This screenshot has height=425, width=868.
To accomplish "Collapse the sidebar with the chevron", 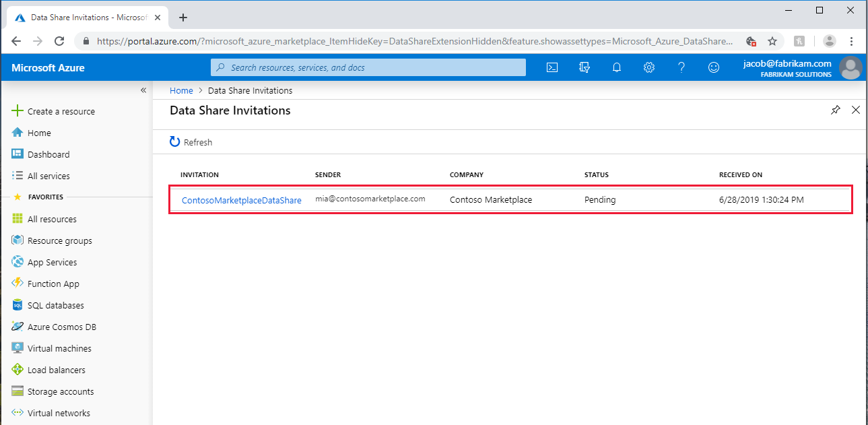I will tap(143, 90).
